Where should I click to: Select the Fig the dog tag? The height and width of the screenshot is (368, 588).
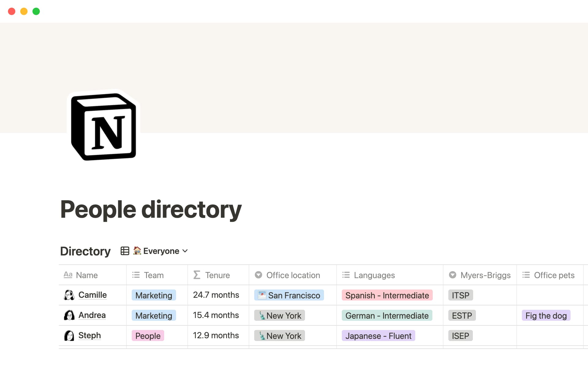point(546,316)
